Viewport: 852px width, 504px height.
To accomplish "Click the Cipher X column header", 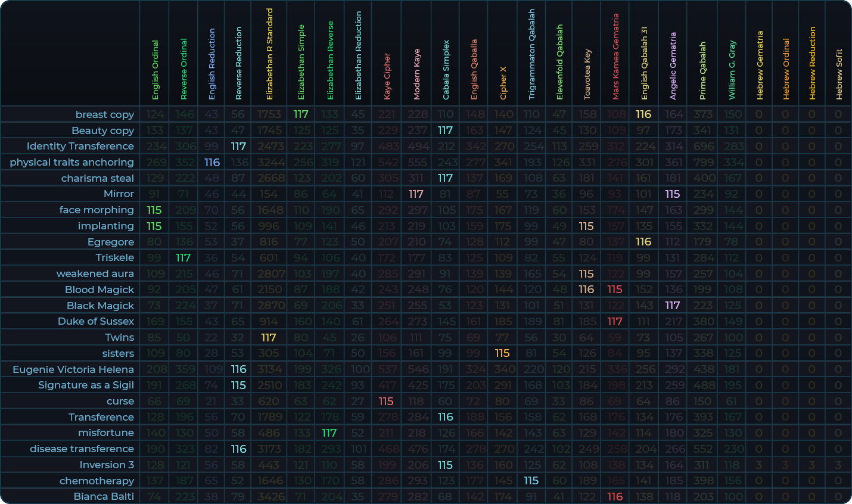I will point(503,83).
